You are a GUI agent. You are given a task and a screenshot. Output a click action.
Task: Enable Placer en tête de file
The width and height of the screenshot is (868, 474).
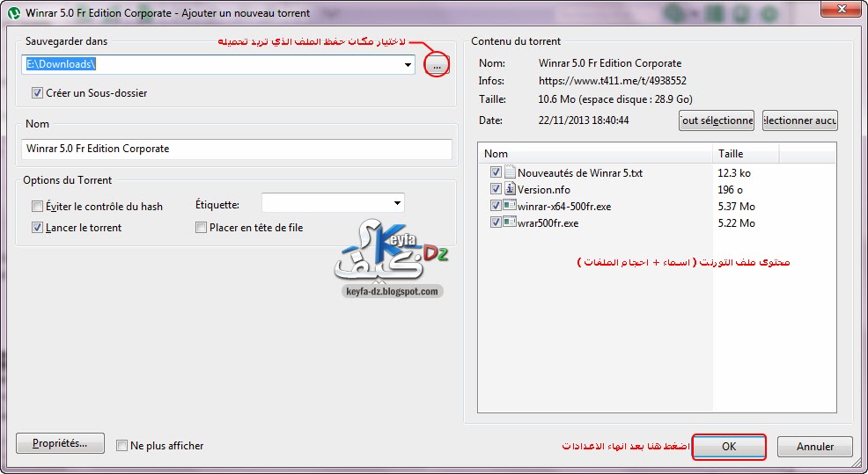[201, 227]
